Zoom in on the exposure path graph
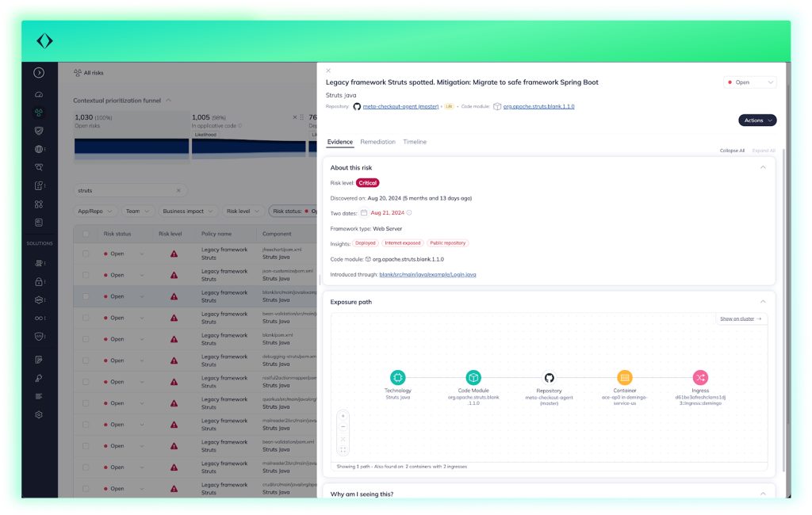The height and width of the screenshot is (515, 812). (x=343, y=416)
